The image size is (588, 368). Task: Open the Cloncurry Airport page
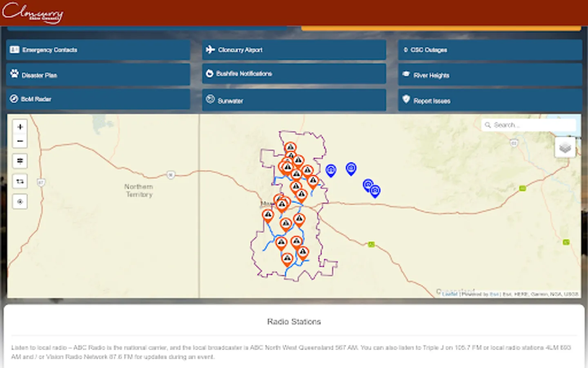coord(294,50)
